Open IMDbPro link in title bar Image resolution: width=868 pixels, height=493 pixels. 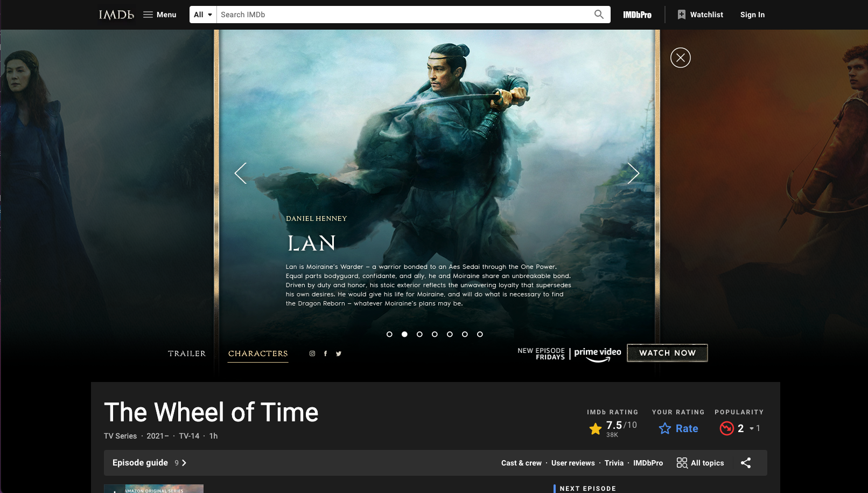coord(648,463)
